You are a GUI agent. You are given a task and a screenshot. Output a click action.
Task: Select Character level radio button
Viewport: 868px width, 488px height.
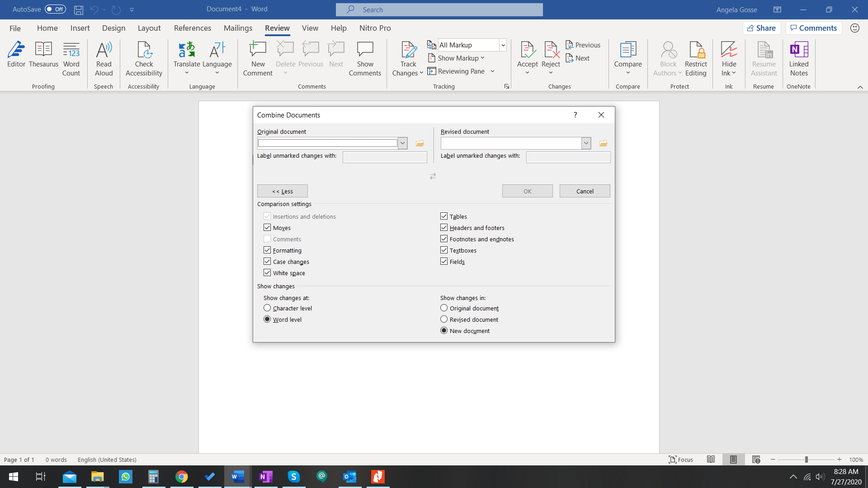[x=267, y=308]
